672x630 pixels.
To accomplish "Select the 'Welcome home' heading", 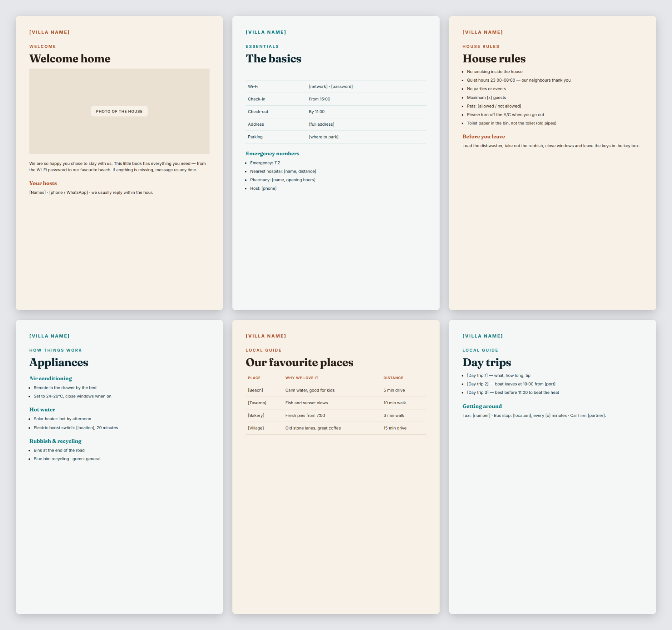I will (70, 58).
